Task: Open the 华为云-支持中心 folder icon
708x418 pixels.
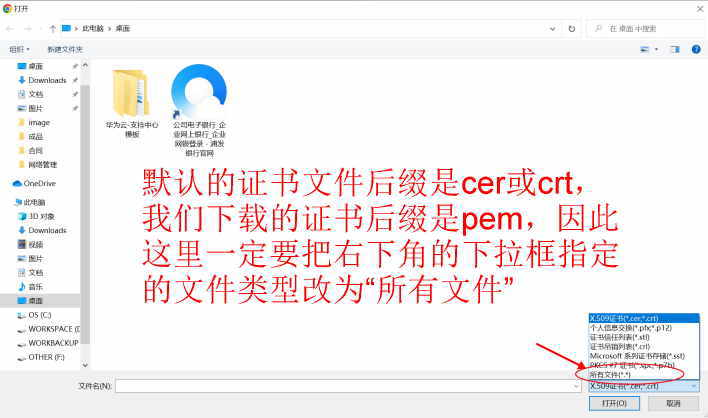Action: tap(131, 93)
